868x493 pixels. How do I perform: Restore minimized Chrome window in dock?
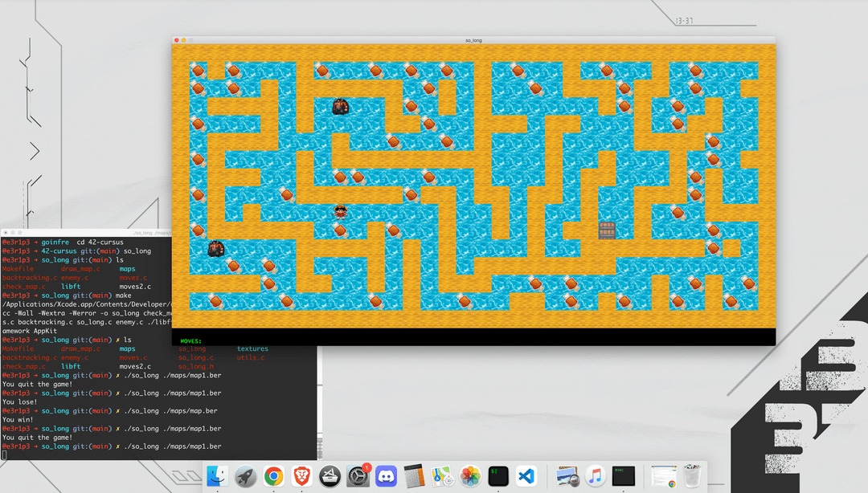point(664,476)
